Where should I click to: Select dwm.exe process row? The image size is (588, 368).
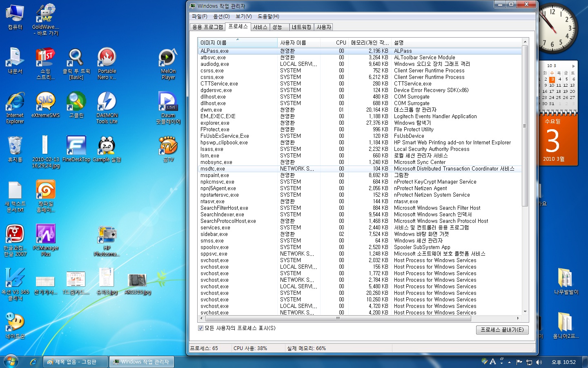[x=360, y=110]
